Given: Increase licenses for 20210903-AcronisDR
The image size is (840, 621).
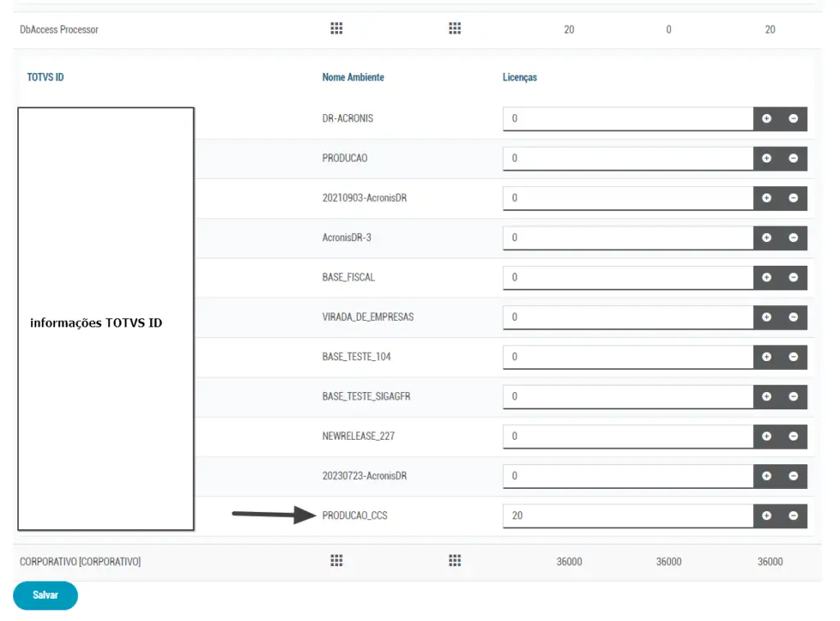Looking at the screenshot, I should (x=766, y=199).
